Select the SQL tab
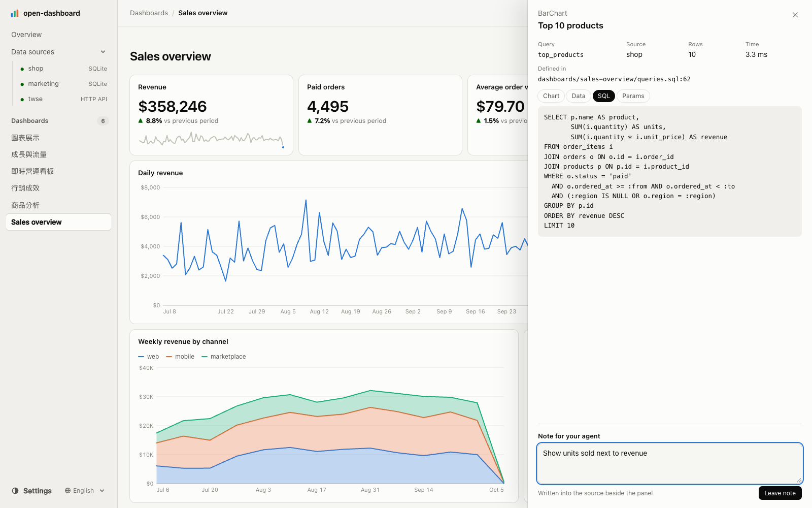The image size is (812, 508). pos(604,96)
